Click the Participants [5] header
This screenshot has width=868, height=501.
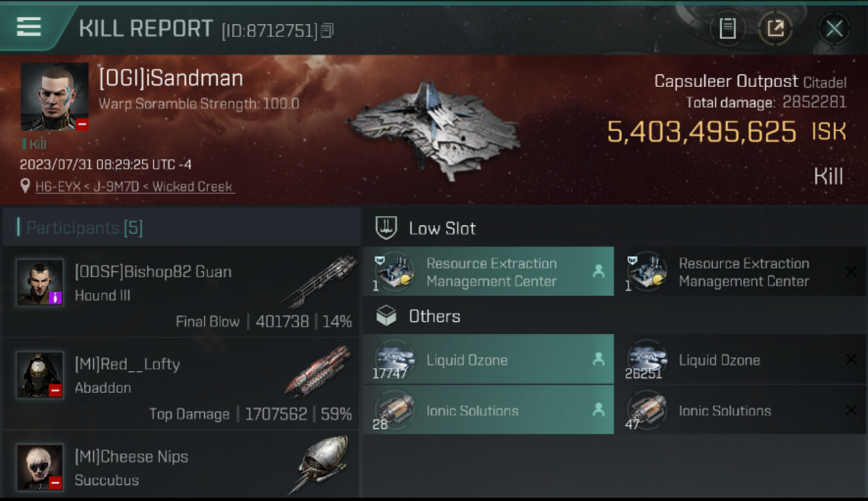point(84,228)
